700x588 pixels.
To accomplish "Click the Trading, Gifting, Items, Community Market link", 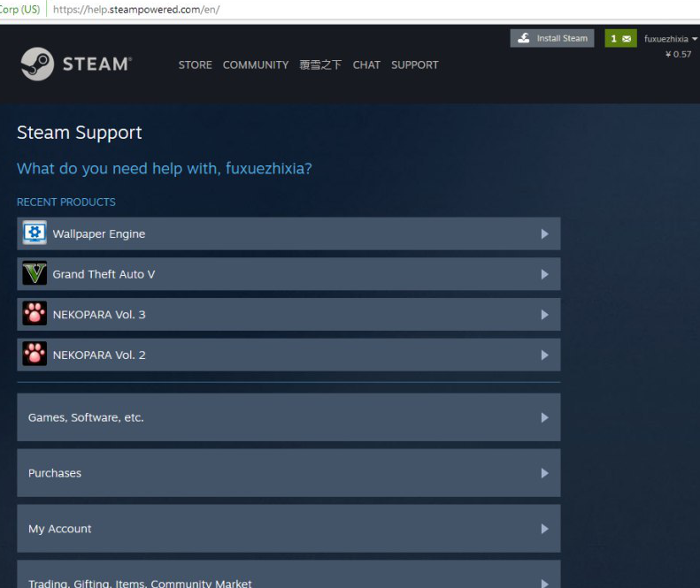I will tap(140, 583).
